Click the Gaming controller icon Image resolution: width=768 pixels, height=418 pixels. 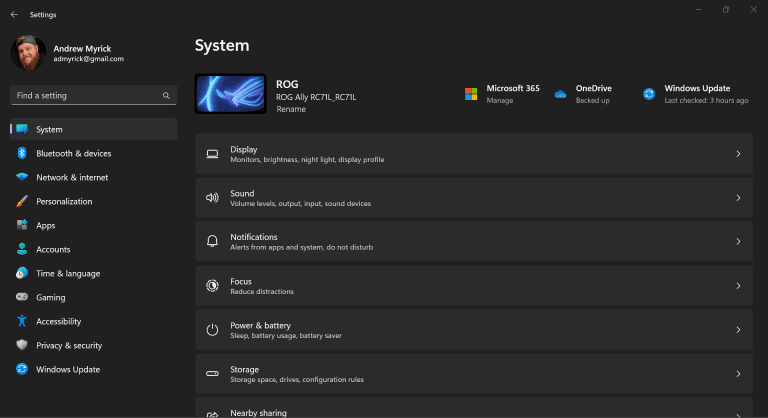click(x=21, y=297)
